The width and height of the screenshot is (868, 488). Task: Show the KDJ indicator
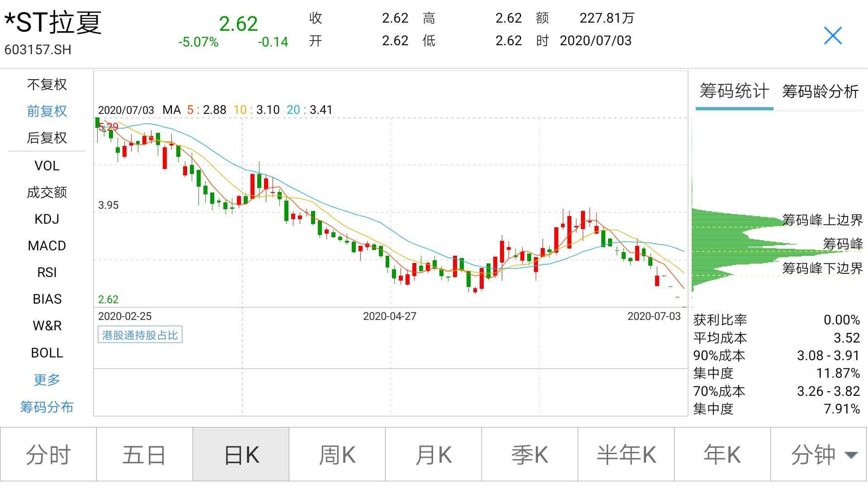(x=47, y=219)
